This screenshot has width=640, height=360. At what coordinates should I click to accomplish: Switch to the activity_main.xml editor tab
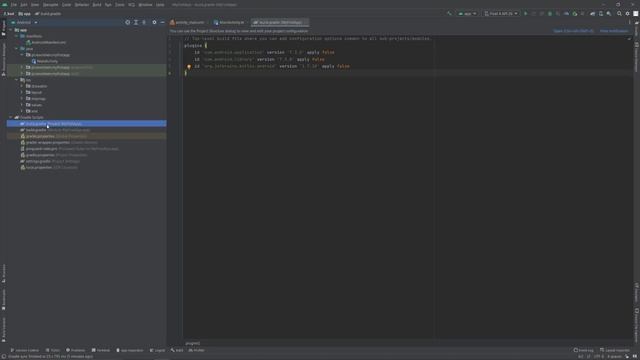point(187,22)
